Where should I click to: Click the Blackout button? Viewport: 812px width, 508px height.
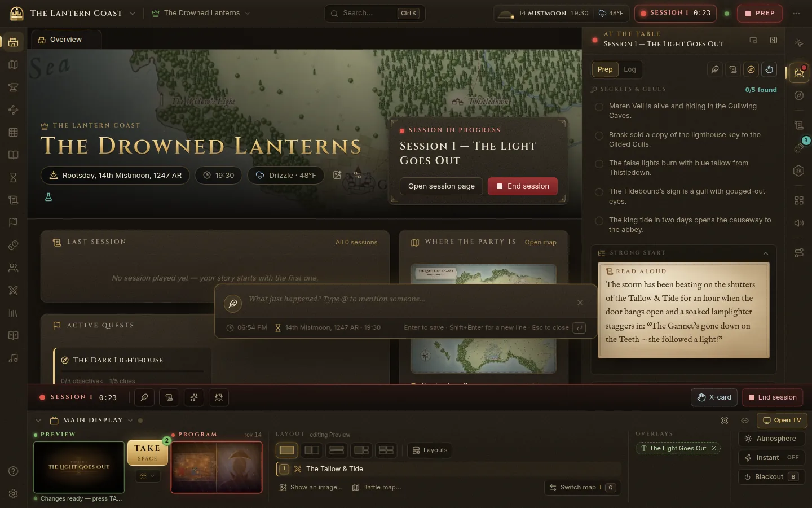[771, 477]
